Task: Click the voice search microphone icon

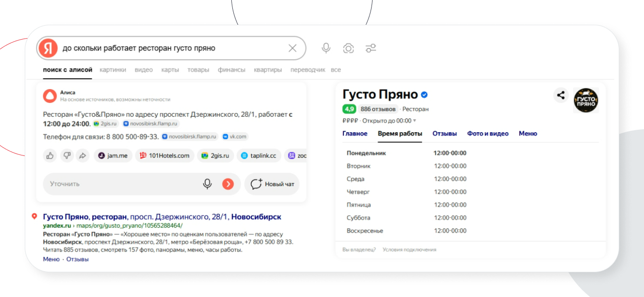Action: coord(326,48)
